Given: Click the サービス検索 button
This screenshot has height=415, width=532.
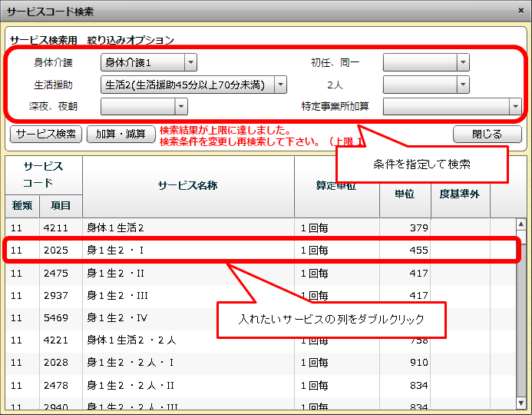Looking at the screenshot, I should coord(46,134).
